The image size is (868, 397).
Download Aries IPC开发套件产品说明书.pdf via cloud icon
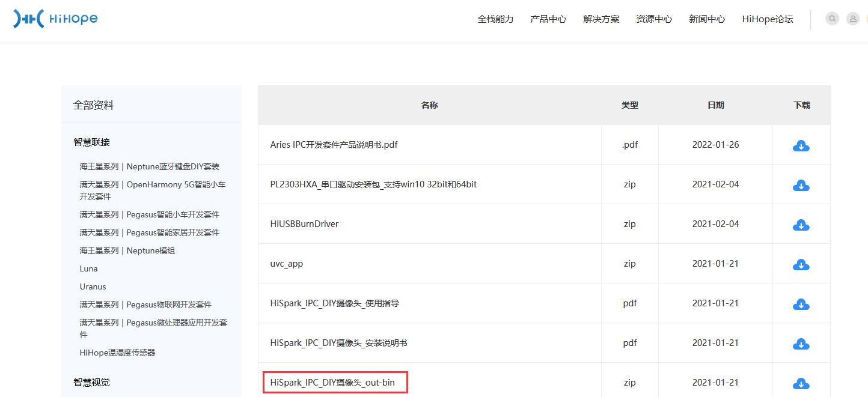click(801, 145)
